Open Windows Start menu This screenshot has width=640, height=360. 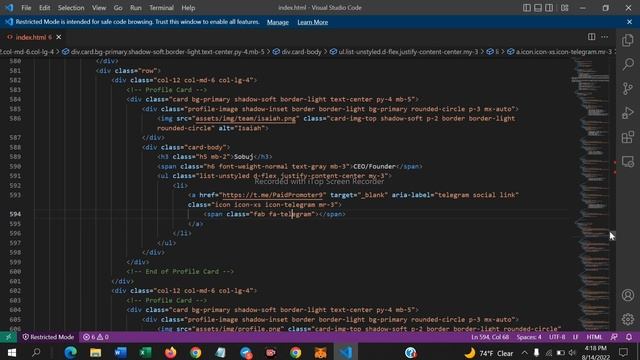pyautogui.click(x=11, y=353)
